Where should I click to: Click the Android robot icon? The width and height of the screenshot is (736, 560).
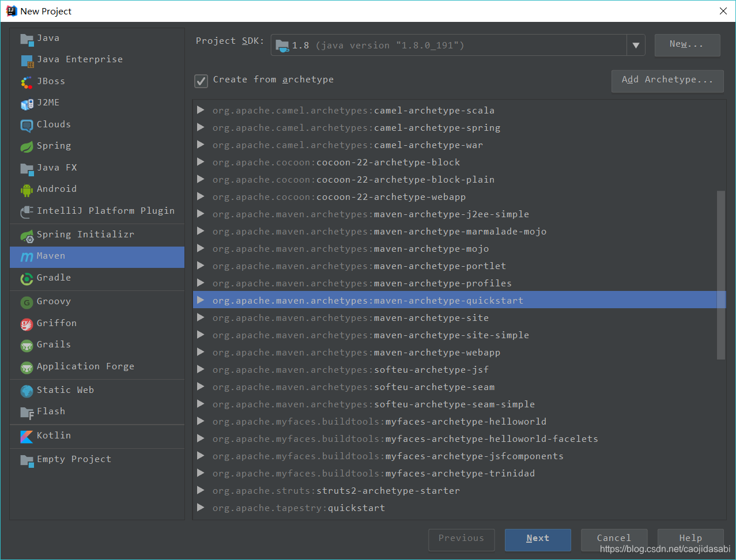click(x=27, y=190)
